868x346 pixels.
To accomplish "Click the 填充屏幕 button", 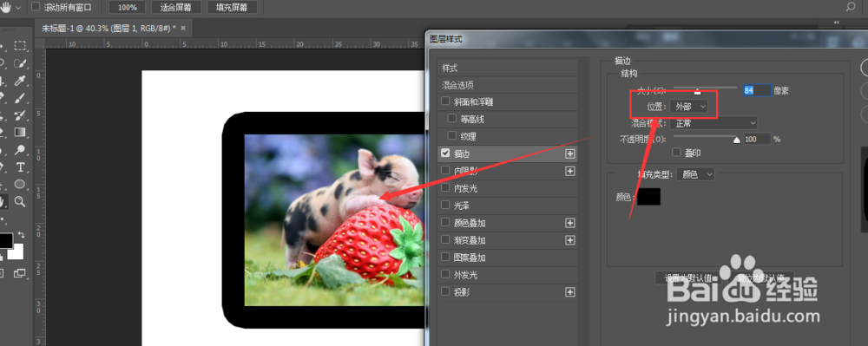I will tap(232, 7).
